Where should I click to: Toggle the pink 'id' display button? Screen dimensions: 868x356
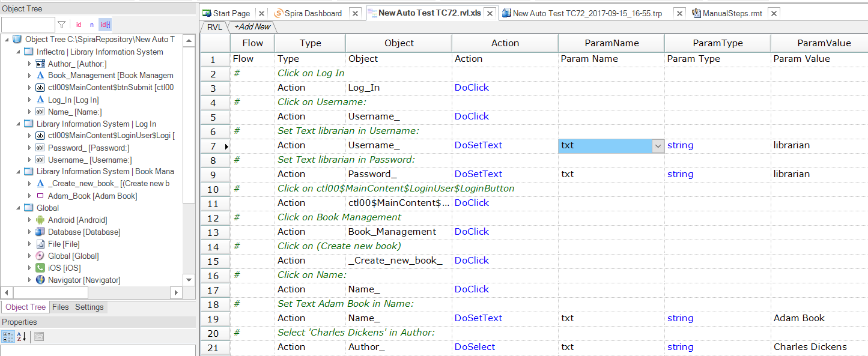(x=79, y=25)
